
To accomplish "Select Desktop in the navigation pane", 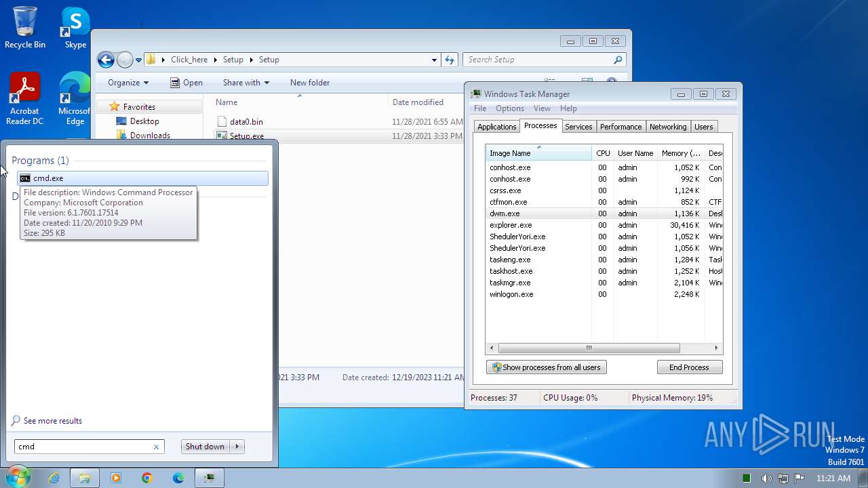I will point(144,121).
